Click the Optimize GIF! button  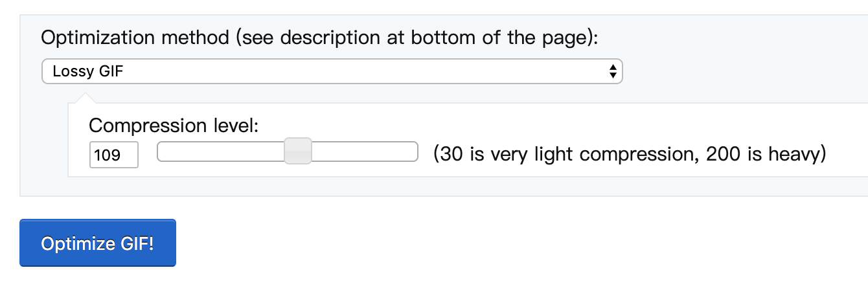point(98,243)
